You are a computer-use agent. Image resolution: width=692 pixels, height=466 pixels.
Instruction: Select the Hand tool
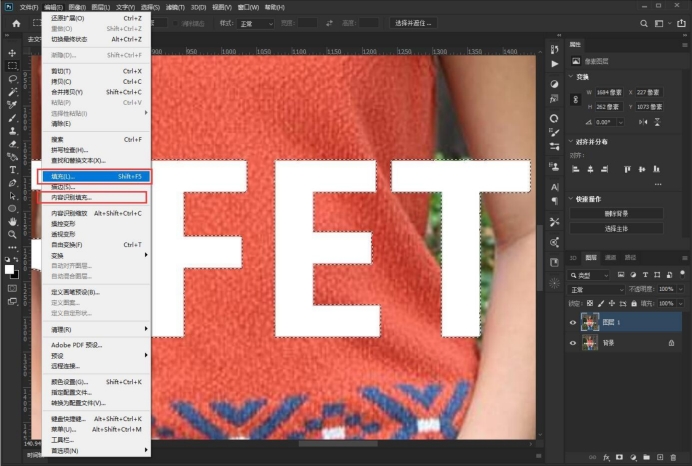coord(12,222)
